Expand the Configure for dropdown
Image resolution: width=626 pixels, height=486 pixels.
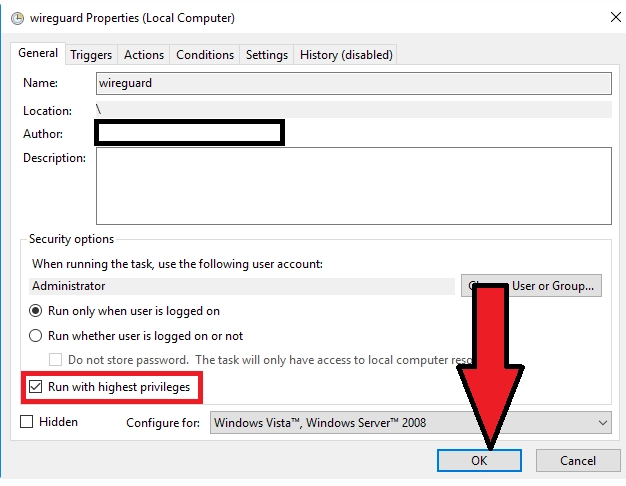(410, 423)
